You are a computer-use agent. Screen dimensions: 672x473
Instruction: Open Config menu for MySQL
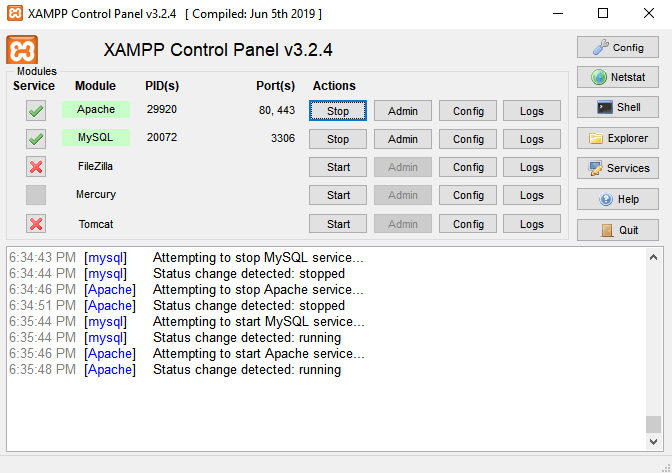[x=468, y=139]
